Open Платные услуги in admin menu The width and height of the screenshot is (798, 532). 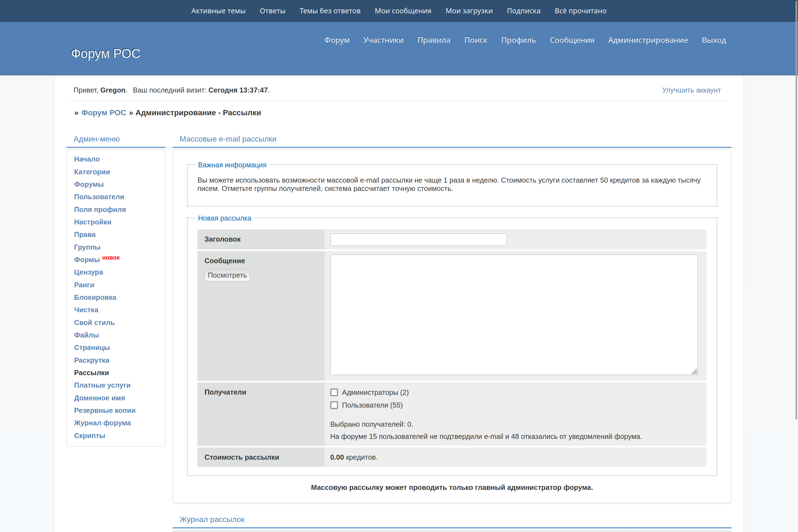pyautogui.click(x=102, y=385)
